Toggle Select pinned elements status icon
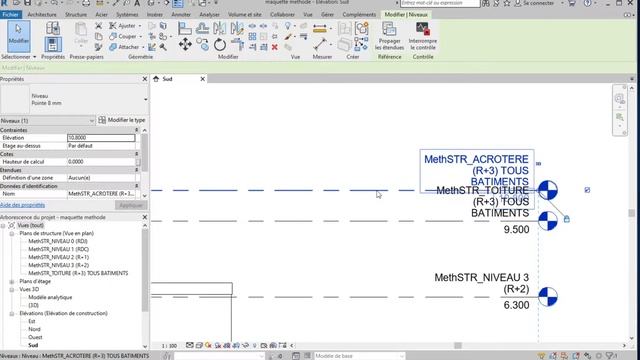 pos(564,356)
